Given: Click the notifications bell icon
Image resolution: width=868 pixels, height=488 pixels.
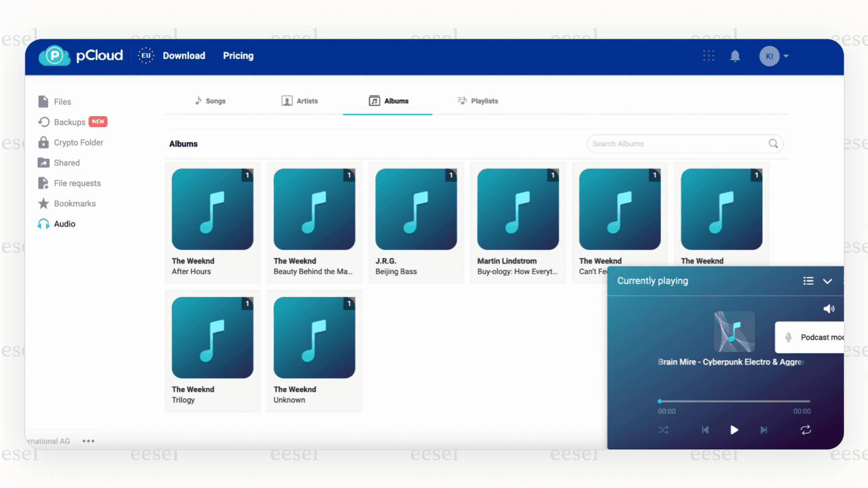Looking at the screenshot, I should click(735, 56).
